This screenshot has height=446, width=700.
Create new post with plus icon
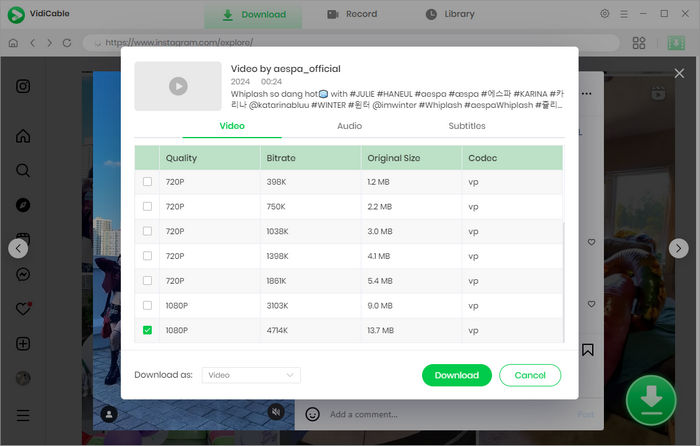coord(23,344)
